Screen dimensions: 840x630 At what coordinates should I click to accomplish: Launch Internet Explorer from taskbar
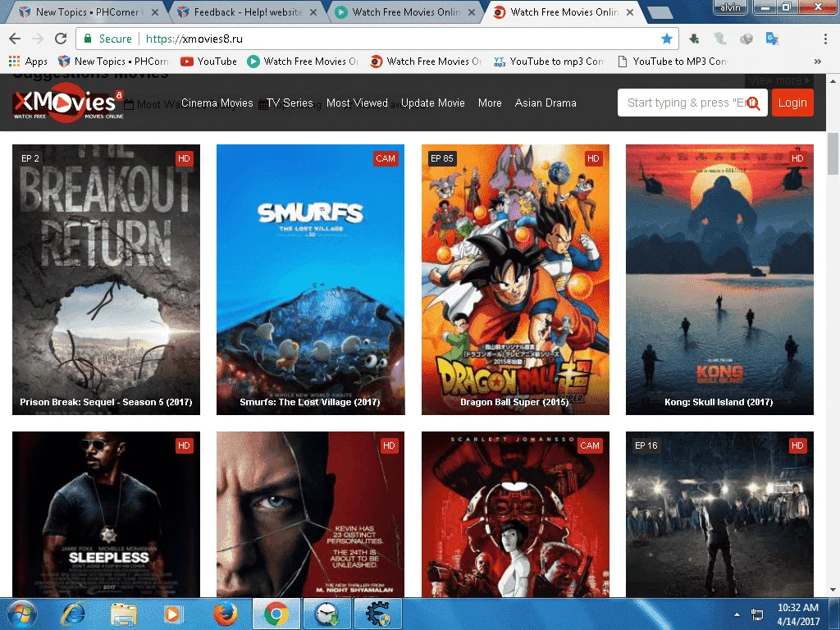[73, 614]
